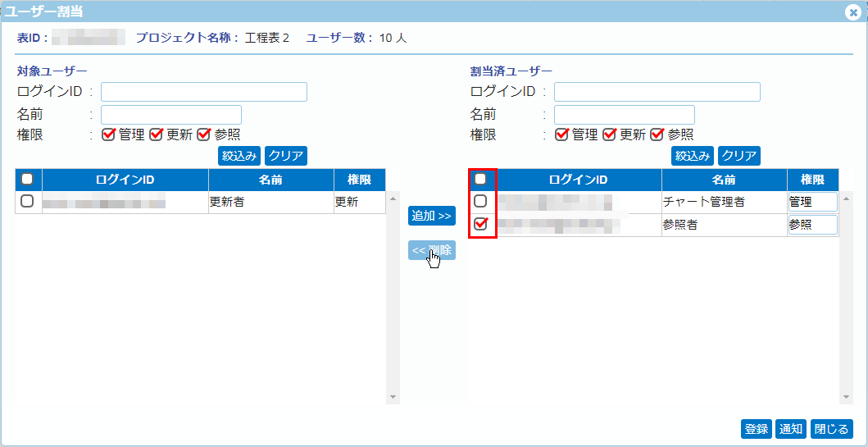This screenshot has height=447, width=868.
Task: Uncheck 更新 in 対象ユーザー filter
Action: tap(156, 135)
